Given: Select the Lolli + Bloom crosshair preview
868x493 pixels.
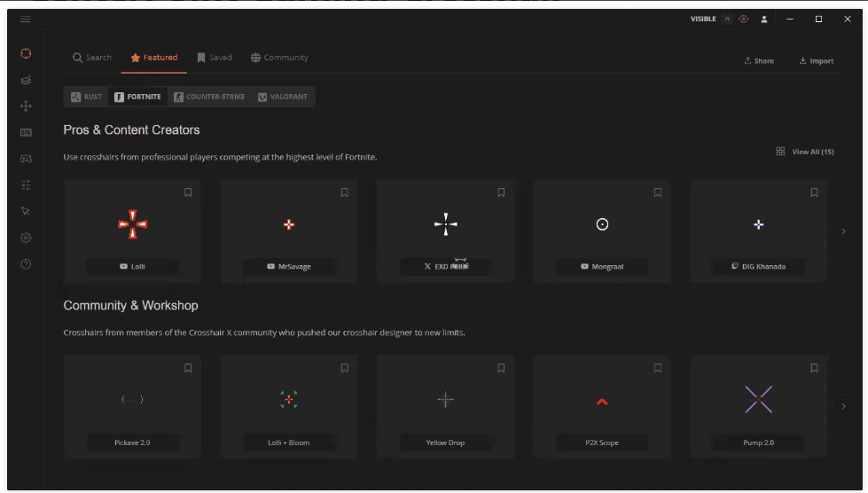Looking at the screenshot, I should pos(289,400).
